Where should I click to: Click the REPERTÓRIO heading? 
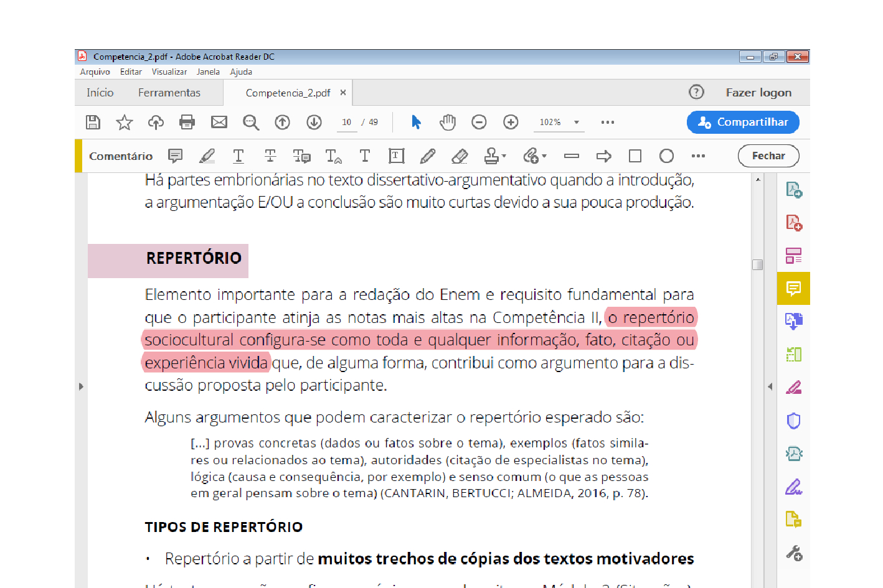194,258
